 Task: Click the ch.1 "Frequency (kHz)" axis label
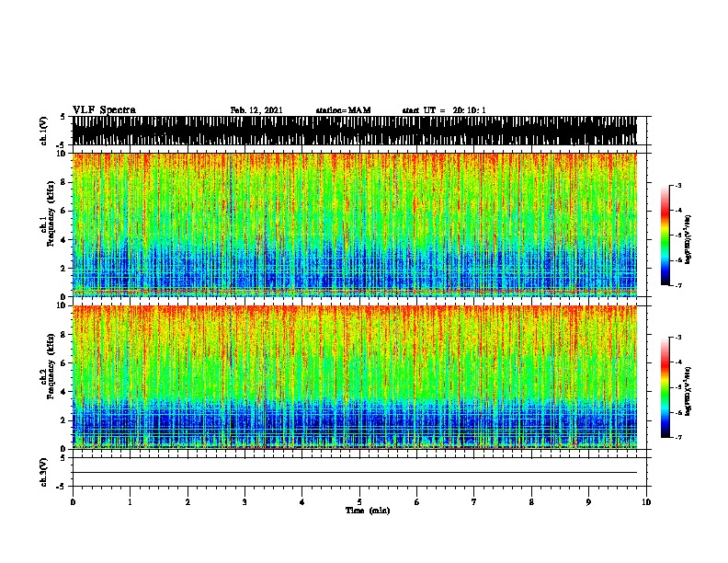pos(51,214)
